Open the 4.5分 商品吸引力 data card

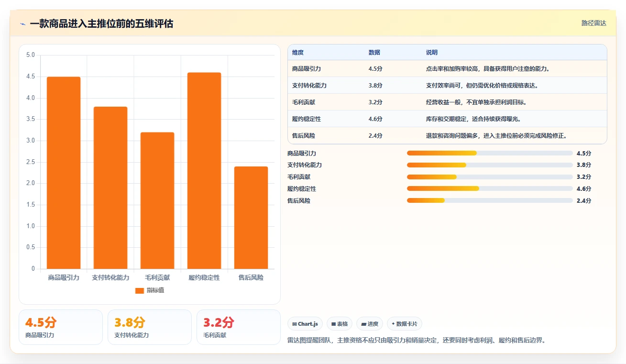[x=61, y=327]
